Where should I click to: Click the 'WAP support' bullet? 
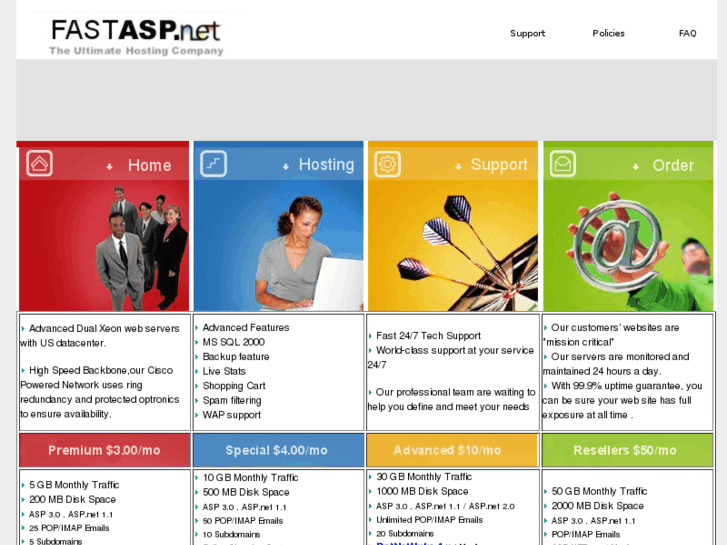[231, 415]
